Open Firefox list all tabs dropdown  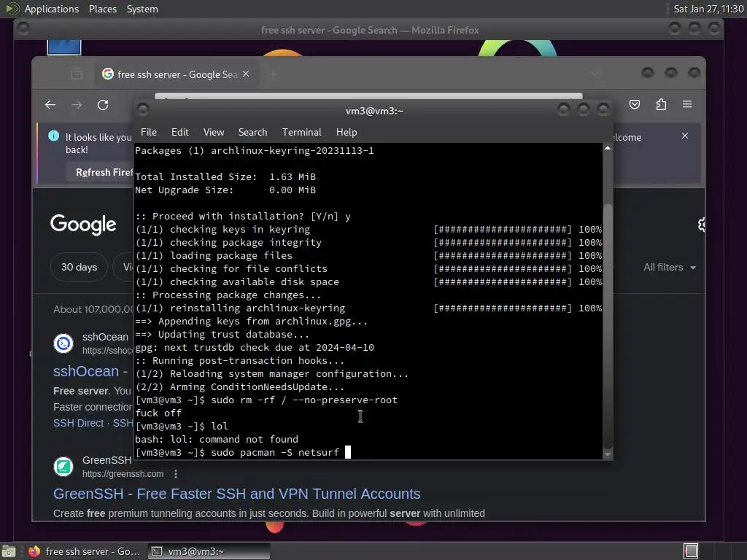coord(594,74)
